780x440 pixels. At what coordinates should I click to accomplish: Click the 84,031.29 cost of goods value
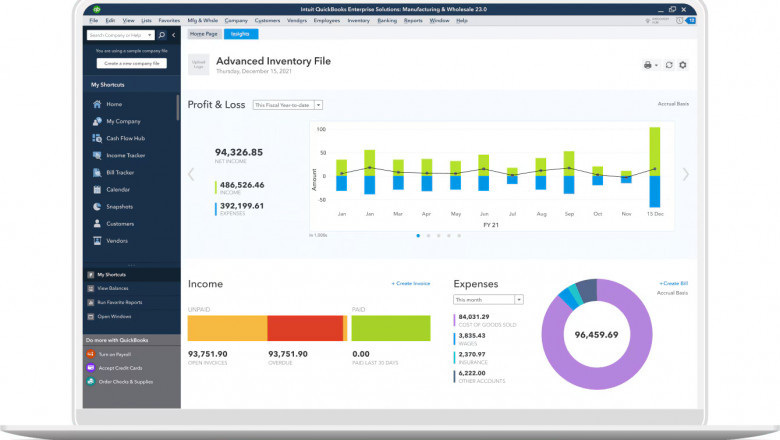click(x=474, y=317)
